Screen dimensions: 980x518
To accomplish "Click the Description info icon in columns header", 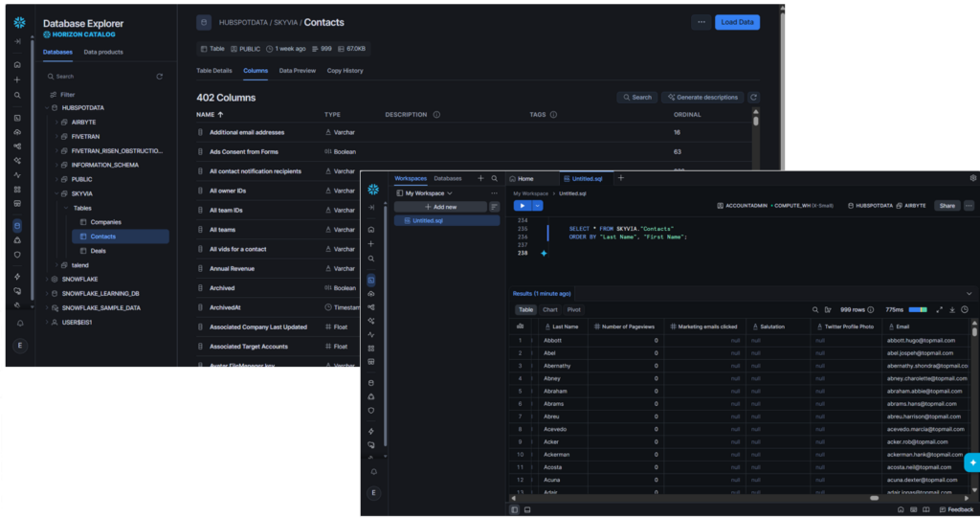I will click(x=436, y=115).
